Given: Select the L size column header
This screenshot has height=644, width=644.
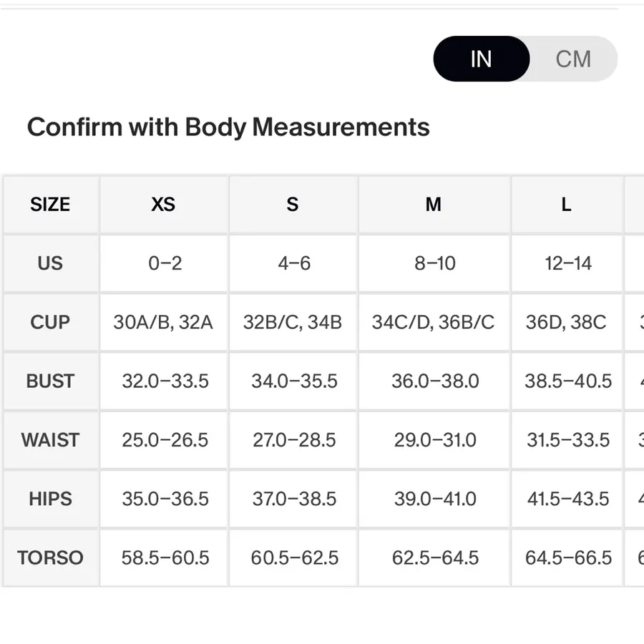Looking at the screenshot, I should (567, 205).
